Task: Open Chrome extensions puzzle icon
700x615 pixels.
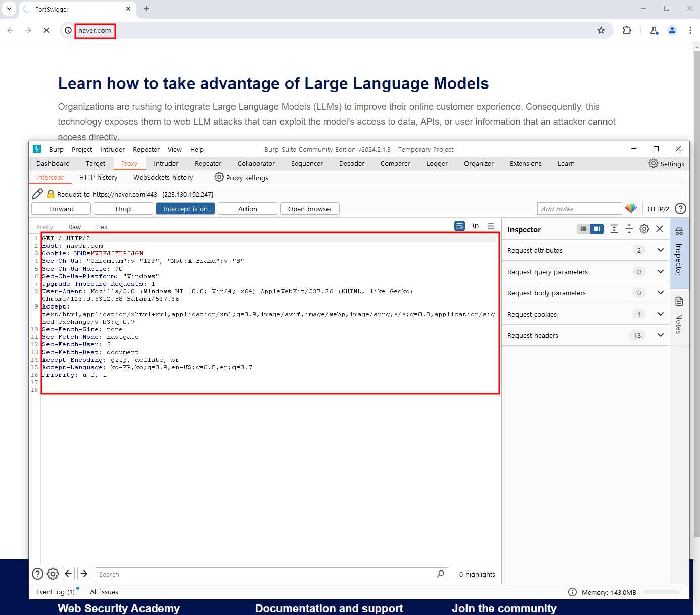Action: tap(627, 30)
